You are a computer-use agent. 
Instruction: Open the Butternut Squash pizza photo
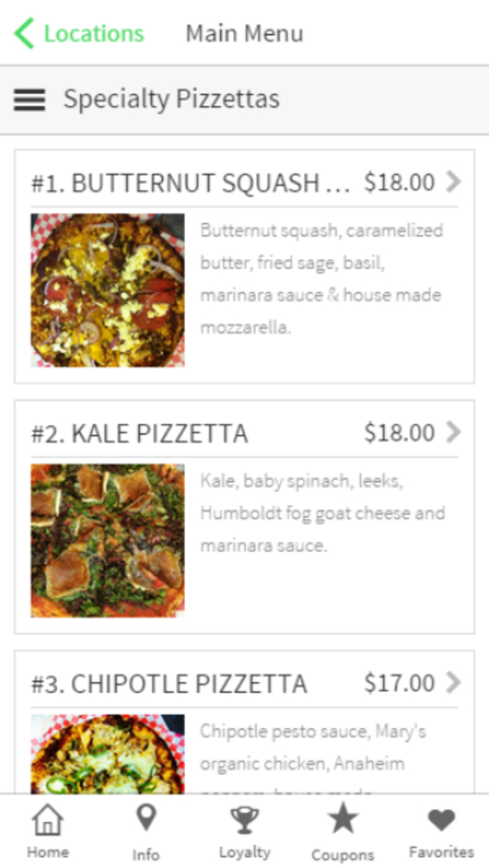108,290
